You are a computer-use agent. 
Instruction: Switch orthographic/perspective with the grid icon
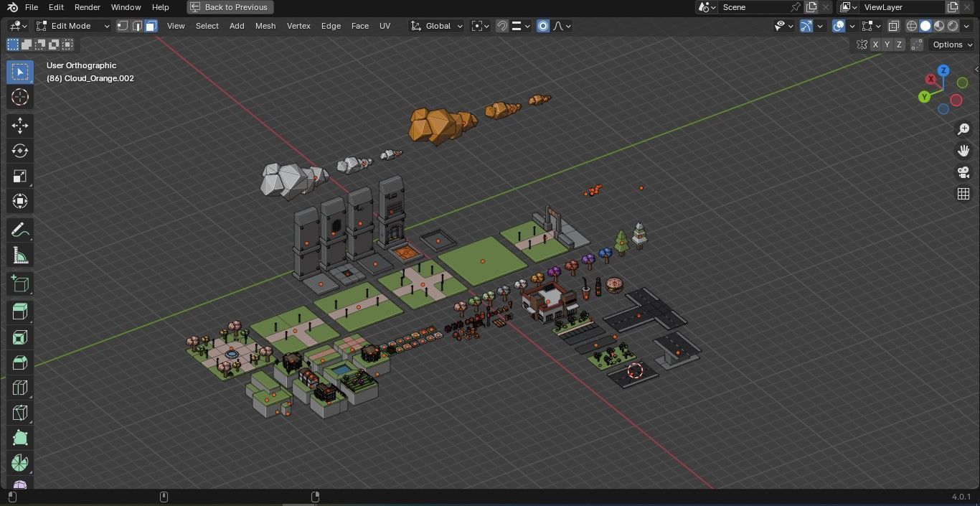click(x=963, y=194)
